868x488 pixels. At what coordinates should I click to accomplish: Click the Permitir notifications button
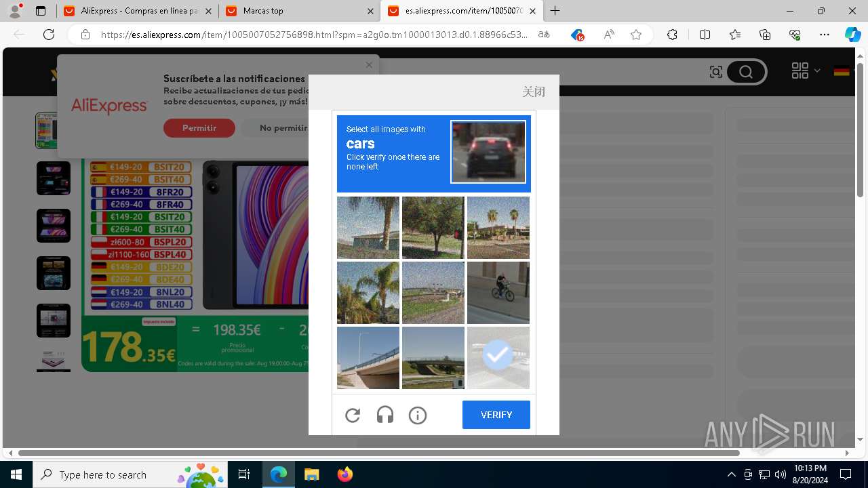pos(199,128)
